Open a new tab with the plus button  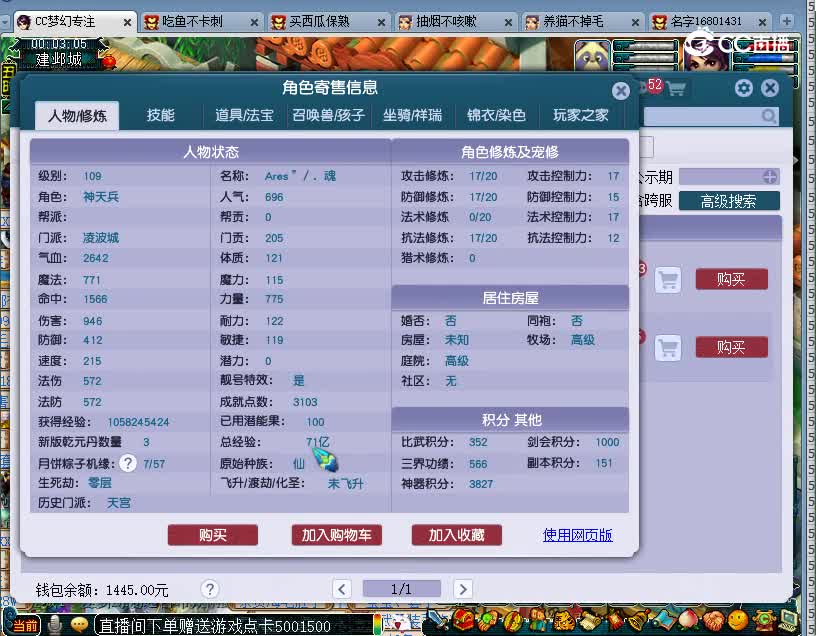pyautogui.click(x=786, y=21)
